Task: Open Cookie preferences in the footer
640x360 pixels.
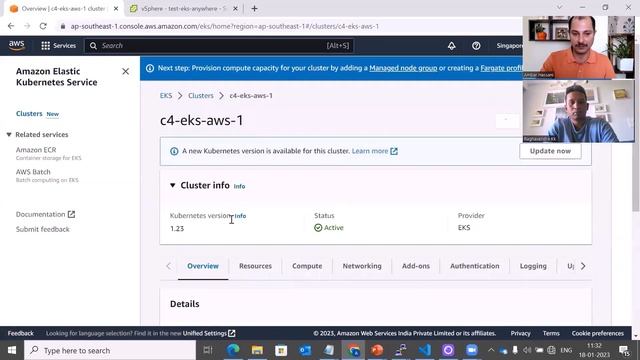Action: pos(598,333)
